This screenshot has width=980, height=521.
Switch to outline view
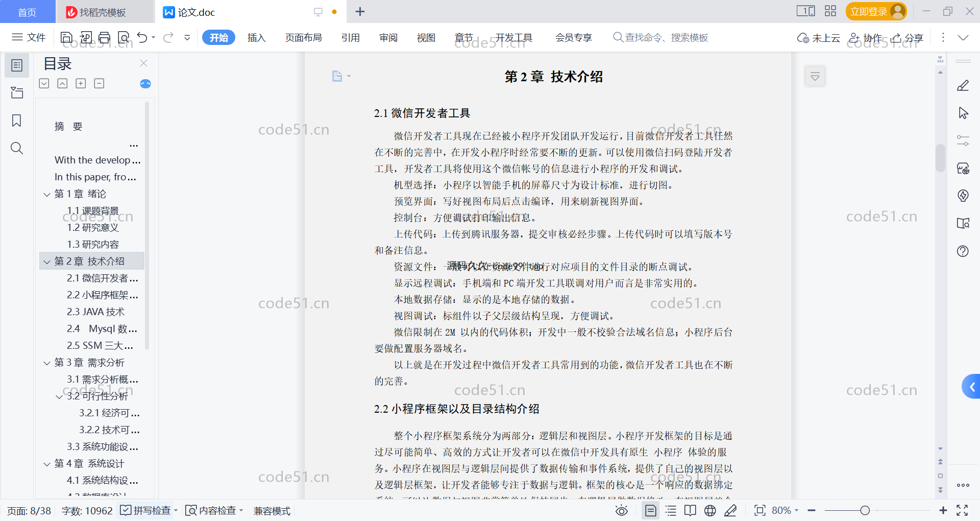click(671, 511)
